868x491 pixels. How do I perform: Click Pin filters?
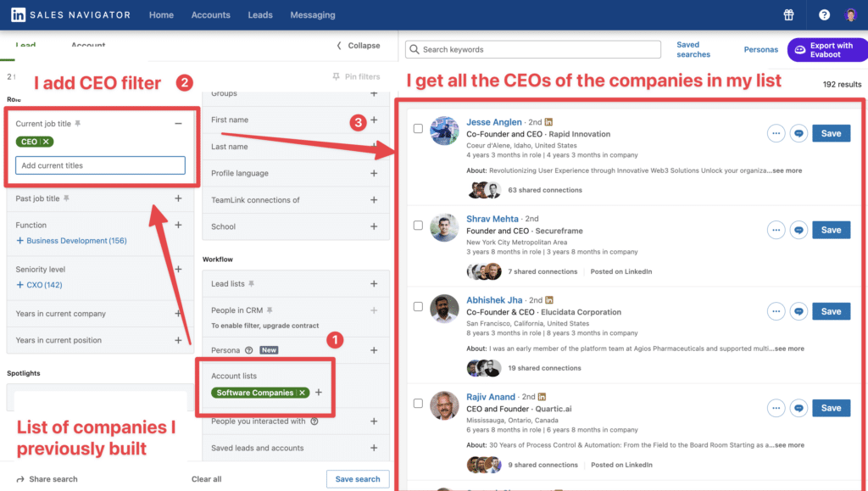point(356,76)
